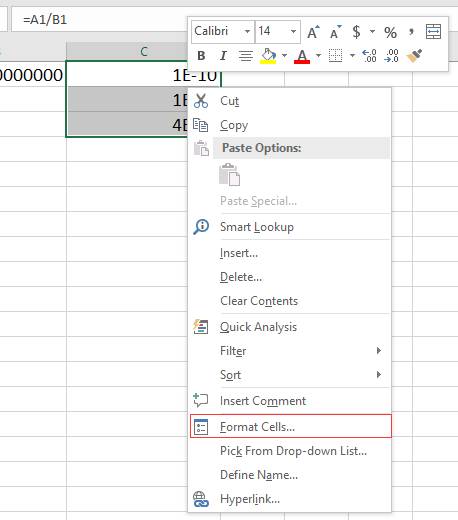Open the Calibri font name dropdown
458x520 pixels.
[x=247, y=32]
